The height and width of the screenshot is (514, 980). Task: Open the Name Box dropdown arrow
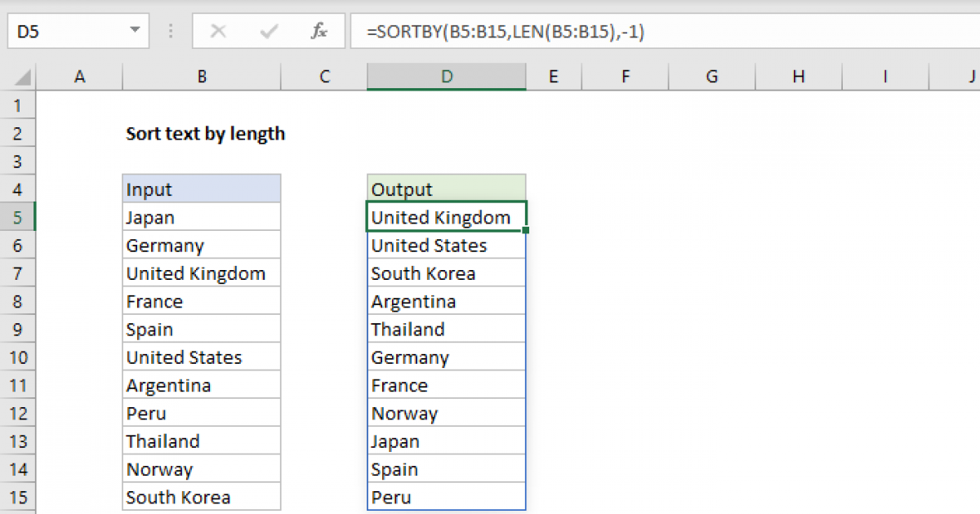pos(135,31)
